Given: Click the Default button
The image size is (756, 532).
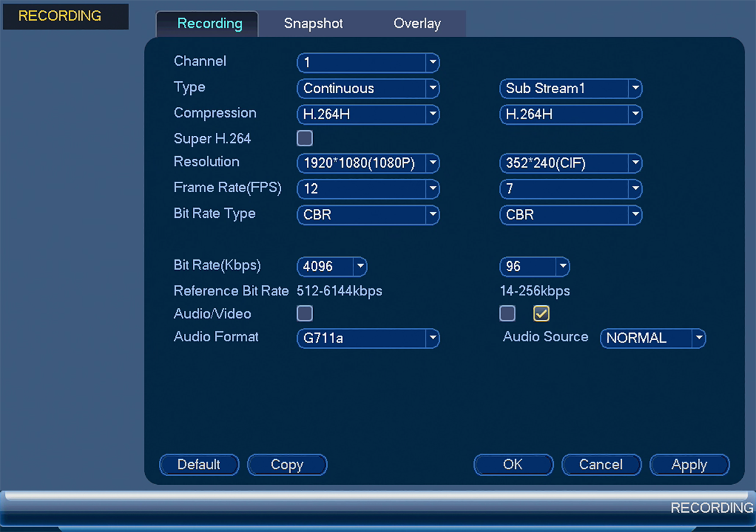Looking at the screenshot, I should [199, 465].
